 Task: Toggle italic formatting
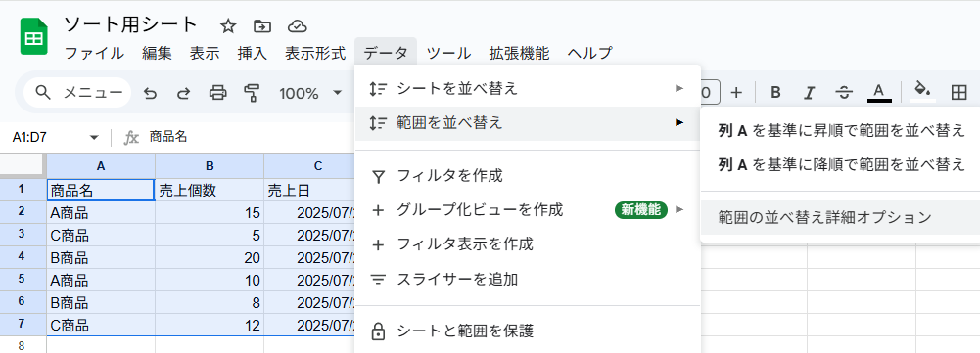coord(810,93)
